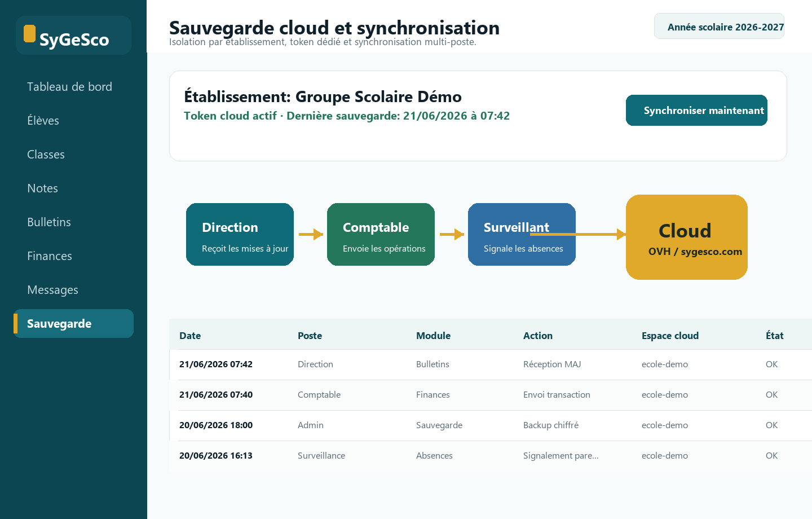Screen dimensions: 812x519
Task: Select the Direction workstation card
Action: [x=240, y=234]
